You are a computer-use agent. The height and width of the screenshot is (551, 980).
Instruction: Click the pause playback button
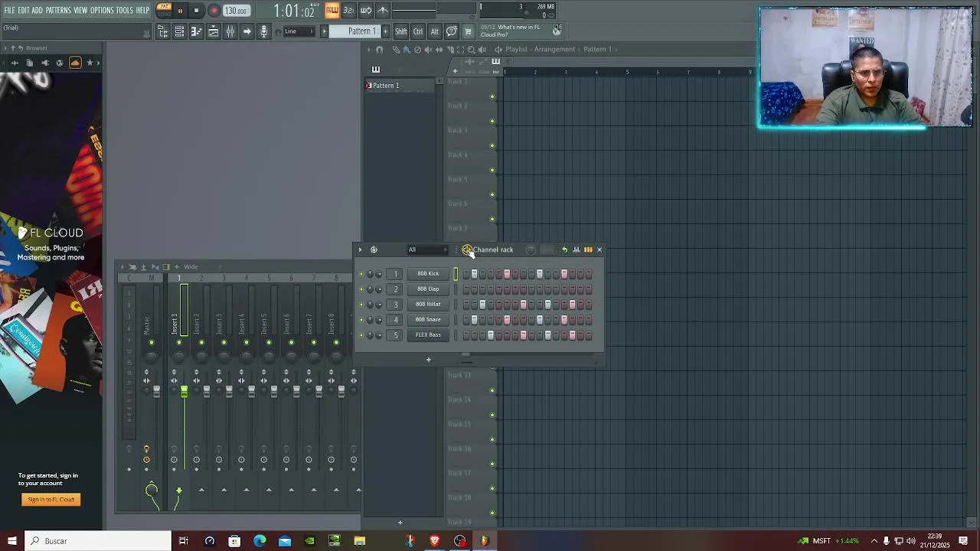180,11
